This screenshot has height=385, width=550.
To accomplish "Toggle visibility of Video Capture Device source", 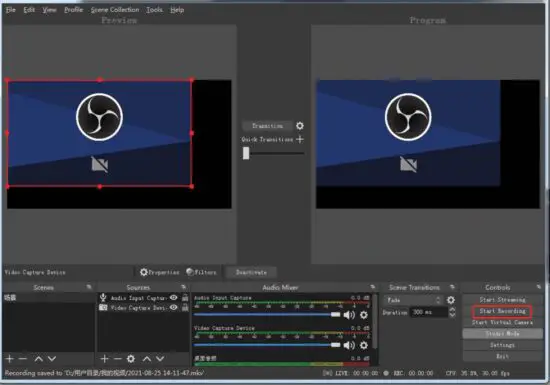I will pos(174,308).
